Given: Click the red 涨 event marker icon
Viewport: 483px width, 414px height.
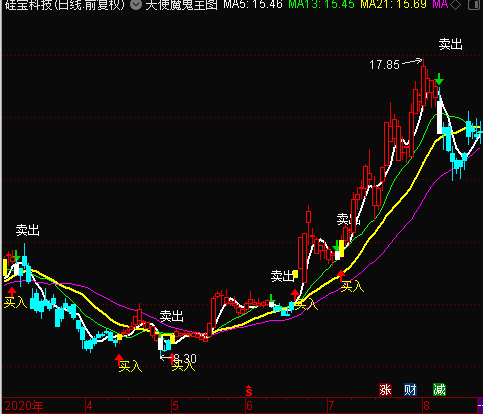Looking at the screenshot, I should coord(385,389).
